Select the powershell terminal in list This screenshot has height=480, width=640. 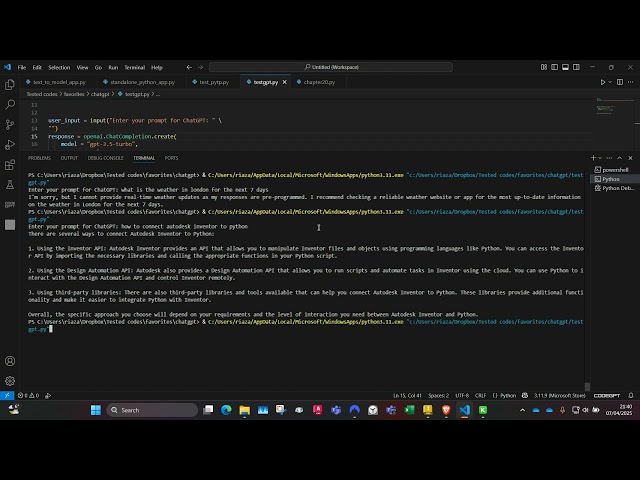(614, 170)
